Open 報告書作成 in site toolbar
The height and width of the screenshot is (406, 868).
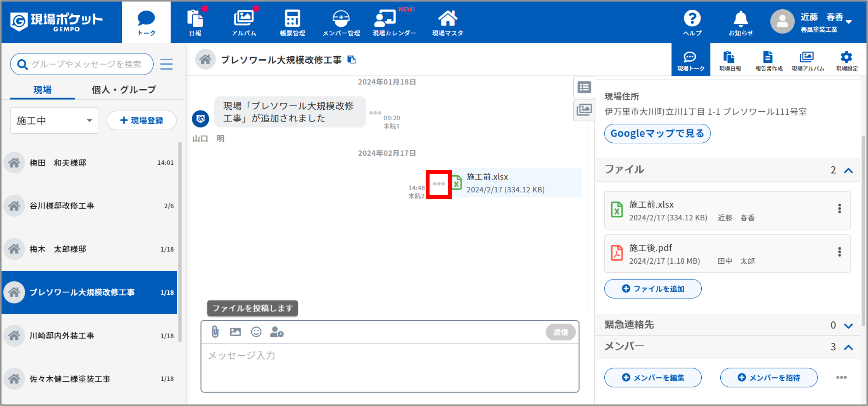click(x=768, y=60)
